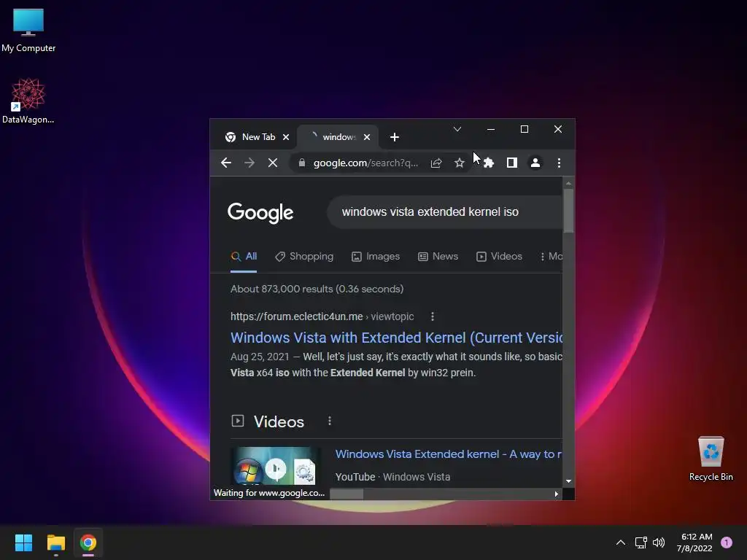Open Videos section three-dot options
747x560 pixels.
coord(330,421)
